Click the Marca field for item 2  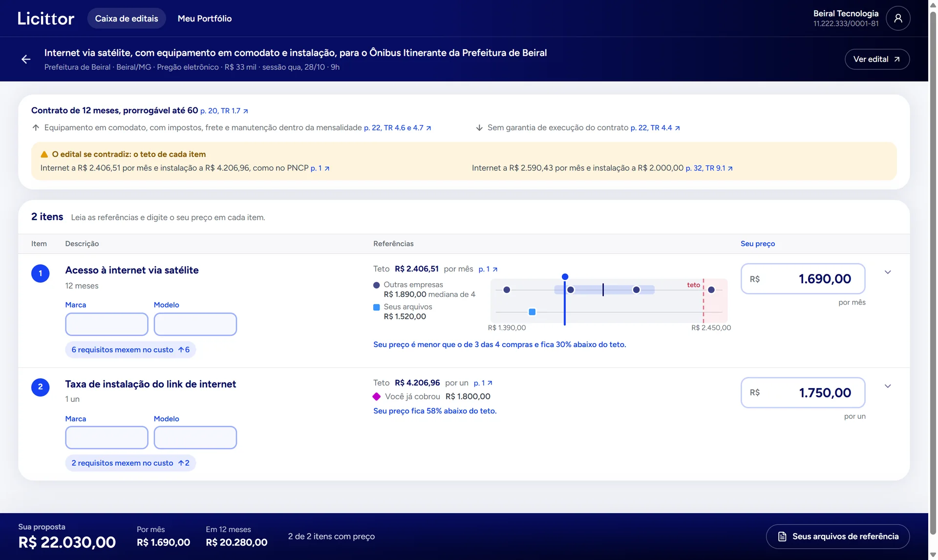click(x=107, y=437)
